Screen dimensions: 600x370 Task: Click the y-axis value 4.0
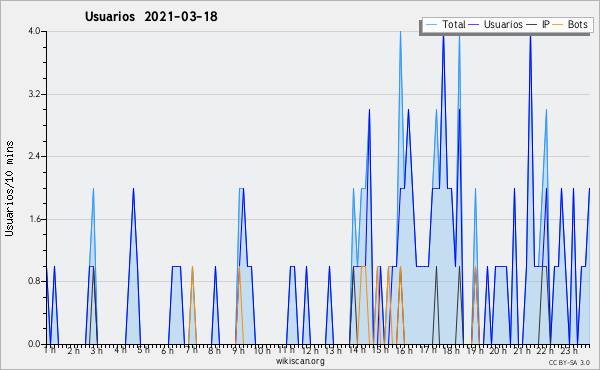click(34, 31)
